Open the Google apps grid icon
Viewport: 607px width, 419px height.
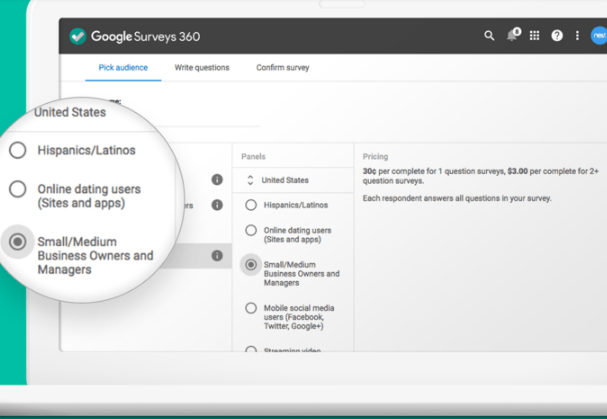pyautogui.click(x=535, y=36)
